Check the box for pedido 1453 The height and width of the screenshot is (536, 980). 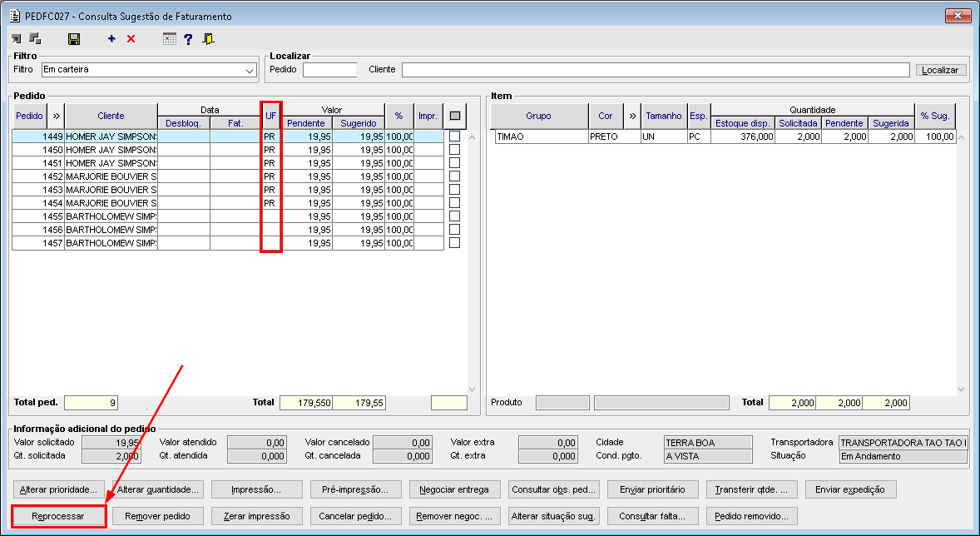coord(454,190)
